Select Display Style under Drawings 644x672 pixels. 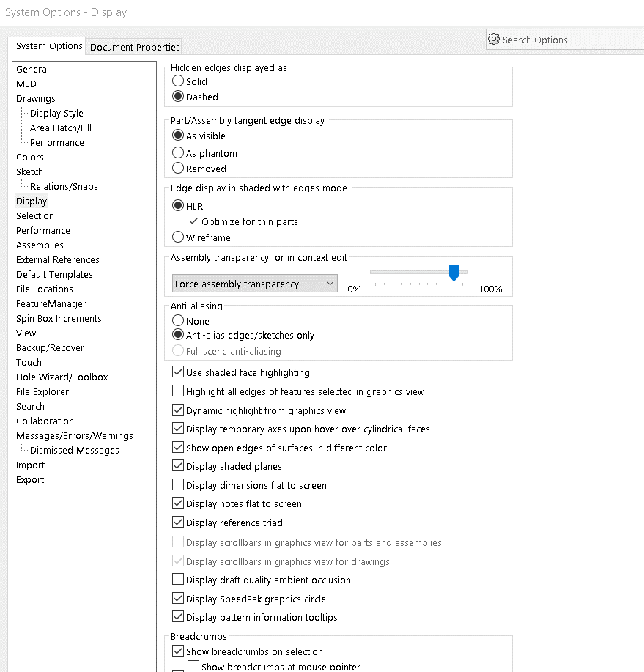click(x=56, y=113)
